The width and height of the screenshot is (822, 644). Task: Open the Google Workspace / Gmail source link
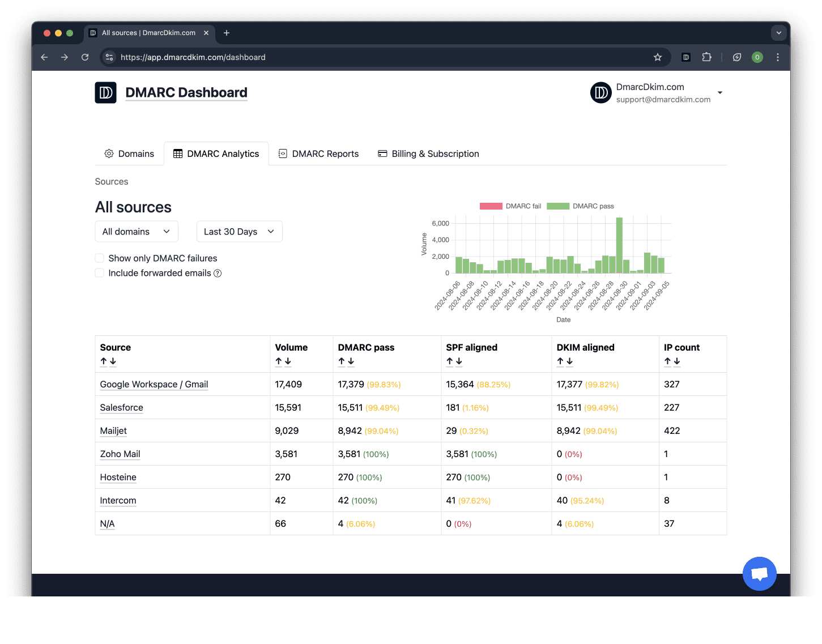[x=154, y=385]
